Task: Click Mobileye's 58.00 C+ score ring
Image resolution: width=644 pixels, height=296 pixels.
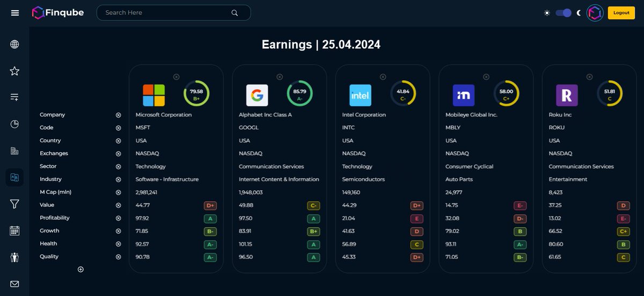Action: point(506,93)
